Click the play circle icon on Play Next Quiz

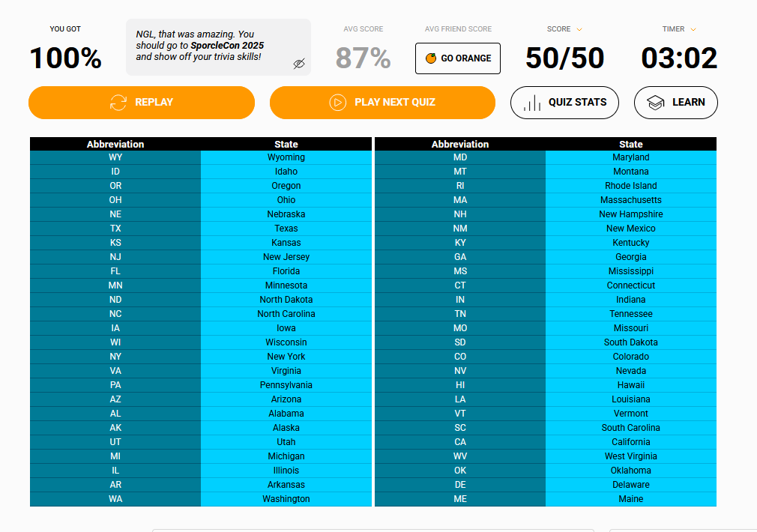tap(338, 103)
